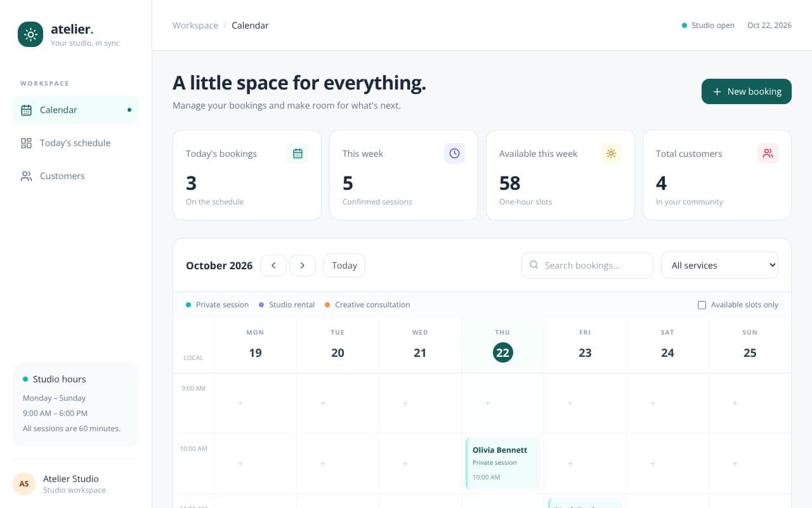Click the October 2026 month heading

point(219,265)
